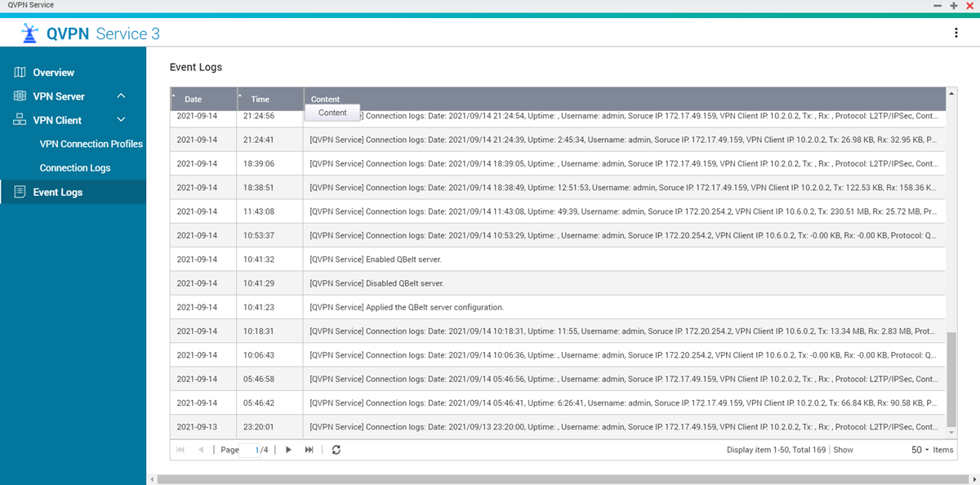The height and width of the screenshot is (485, 980).
Task: Sort logs by the Date column header
Action: [x=203, y=99]
